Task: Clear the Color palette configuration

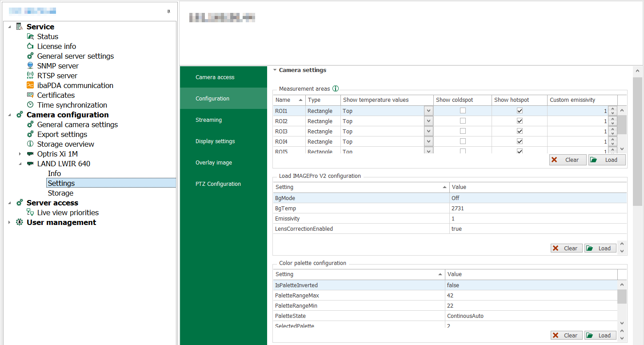Action: (566, 335)
